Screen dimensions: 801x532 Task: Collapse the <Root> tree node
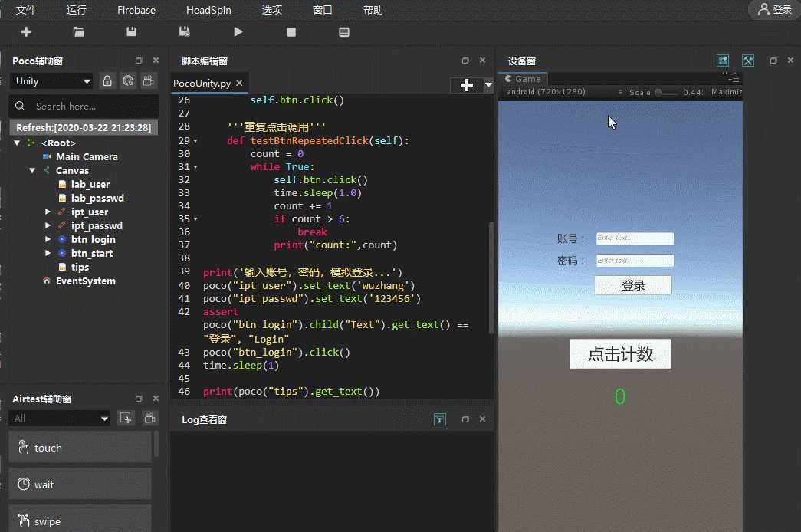[17, 143]
